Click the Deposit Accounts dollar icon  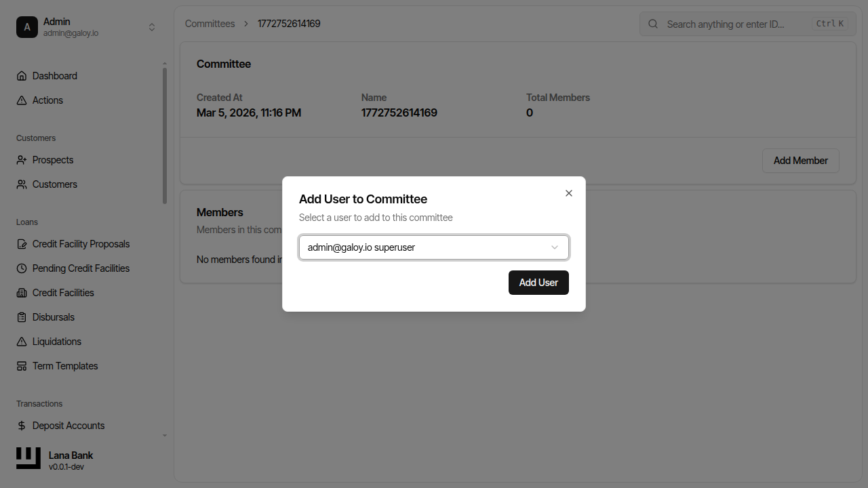(x=21, y=426)
